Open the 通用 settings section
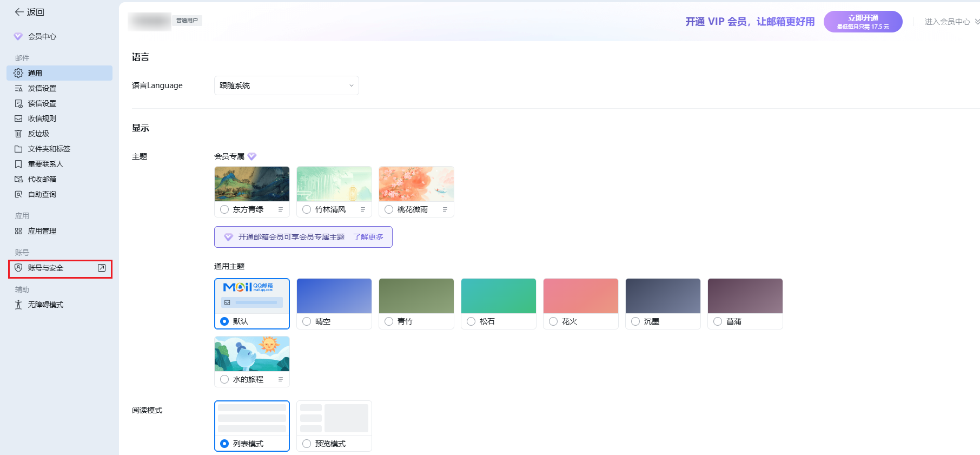Viewport: 980px width, 455px height. click(59, 73)
